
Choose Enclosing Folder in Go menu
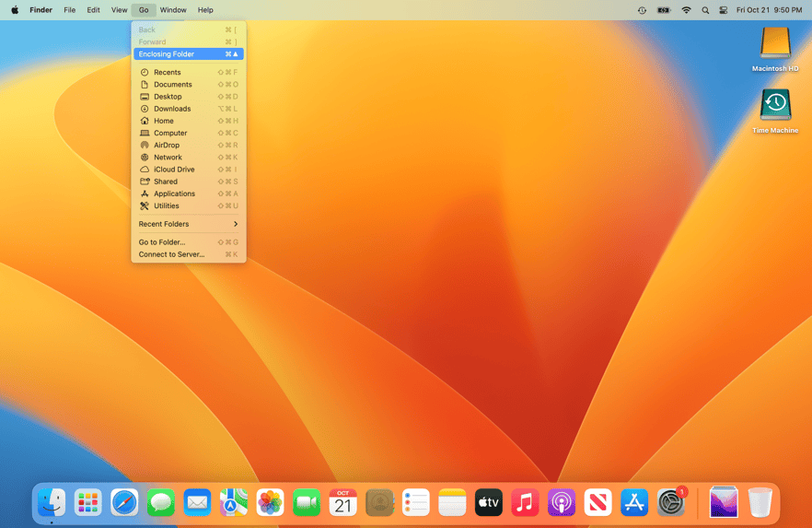point(189,53)
